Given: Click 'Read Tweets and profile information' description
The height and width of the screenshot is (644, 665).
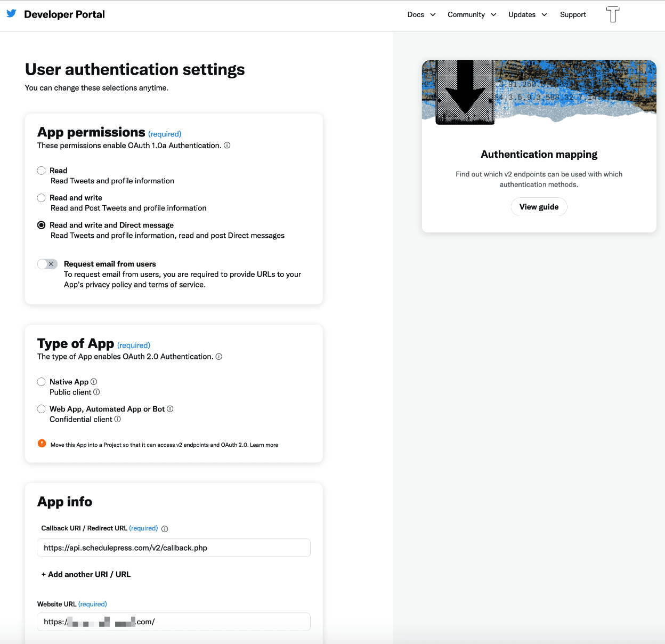Looking at the screenshot, I should point(112,181).
